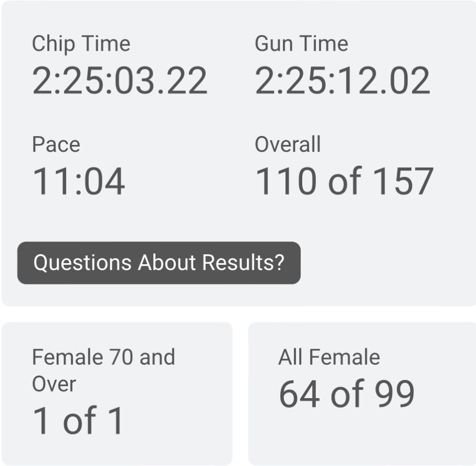Open the All Female division card
Viewport: 476px width, 466px height.
(362, 431)
